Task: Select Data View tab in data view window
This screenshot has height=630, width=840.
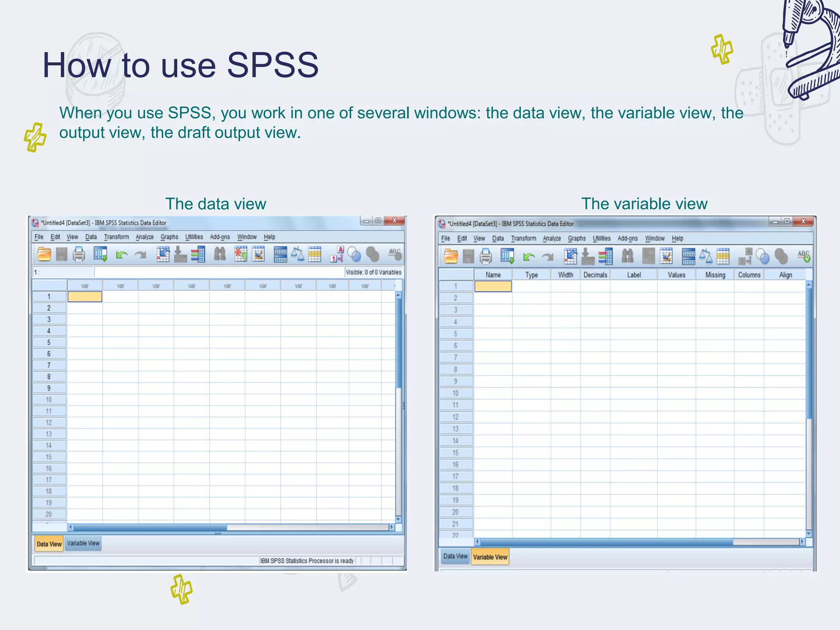Action: [49, 544]
